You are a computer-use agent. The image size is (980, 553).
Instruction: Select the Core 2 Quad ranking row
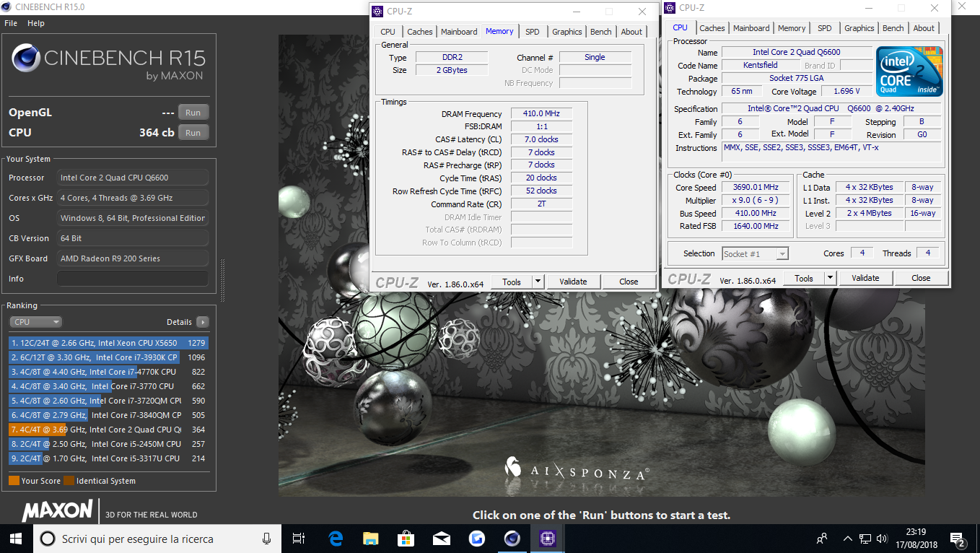click(108, 430)
